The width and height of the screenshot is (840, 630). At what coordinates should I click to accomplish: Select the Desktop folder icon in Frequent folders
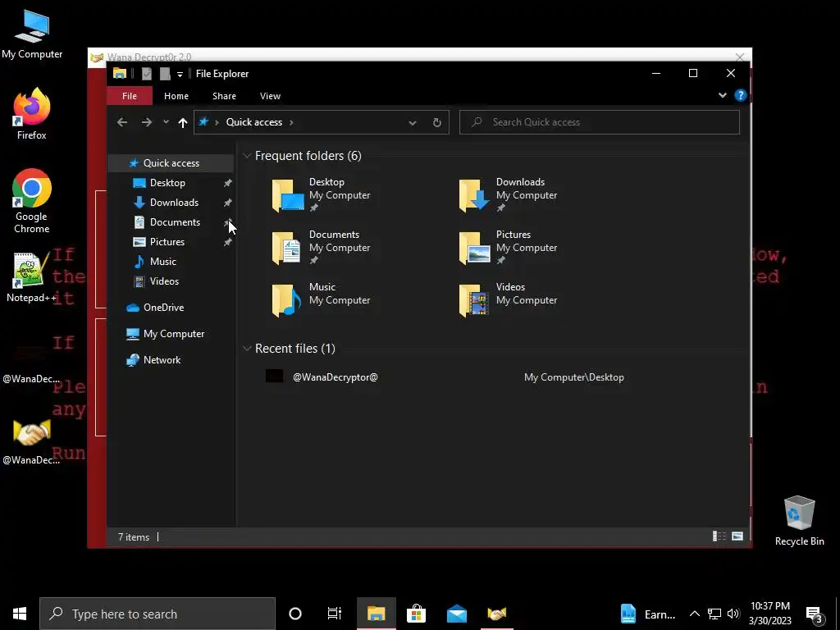[288, 195]
